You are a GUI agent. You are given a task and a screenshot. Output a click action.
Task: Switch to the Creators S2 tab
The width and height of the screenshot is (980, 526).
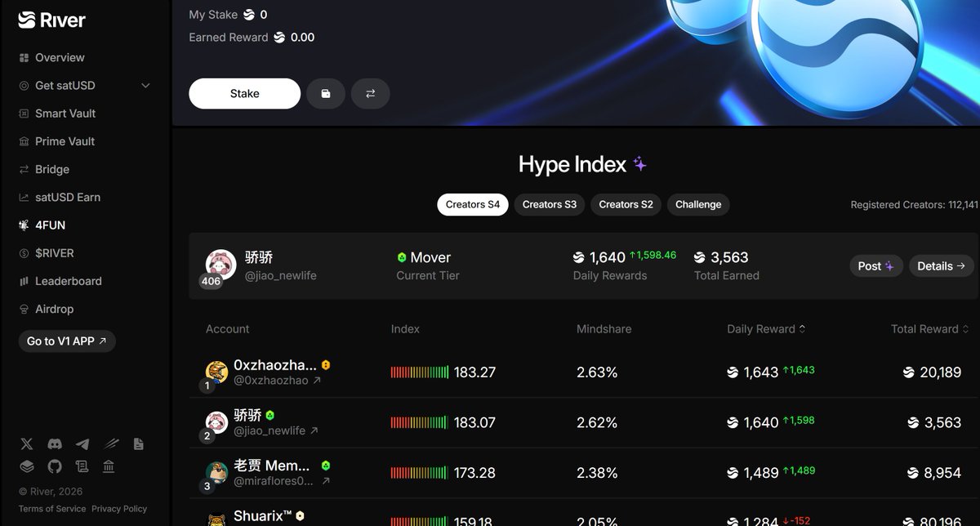click(626, 204)
